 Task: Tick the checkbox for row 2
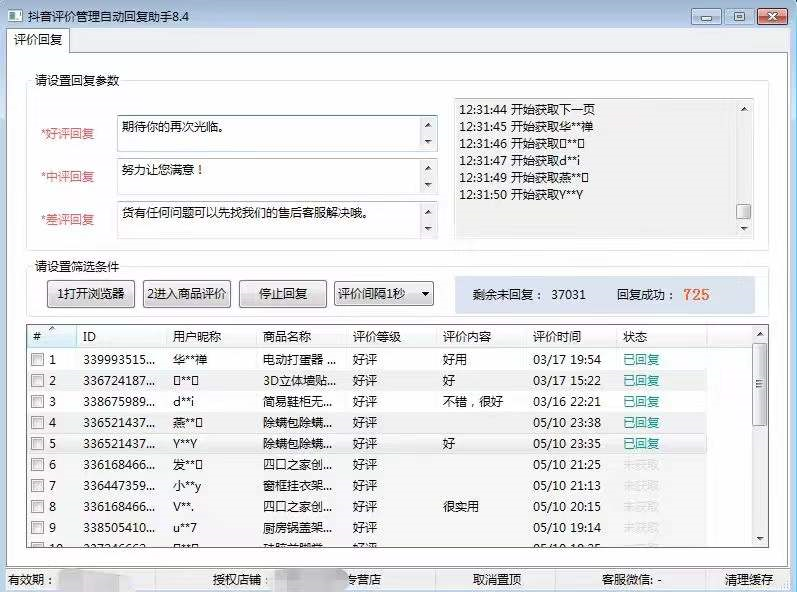point(37,381)
